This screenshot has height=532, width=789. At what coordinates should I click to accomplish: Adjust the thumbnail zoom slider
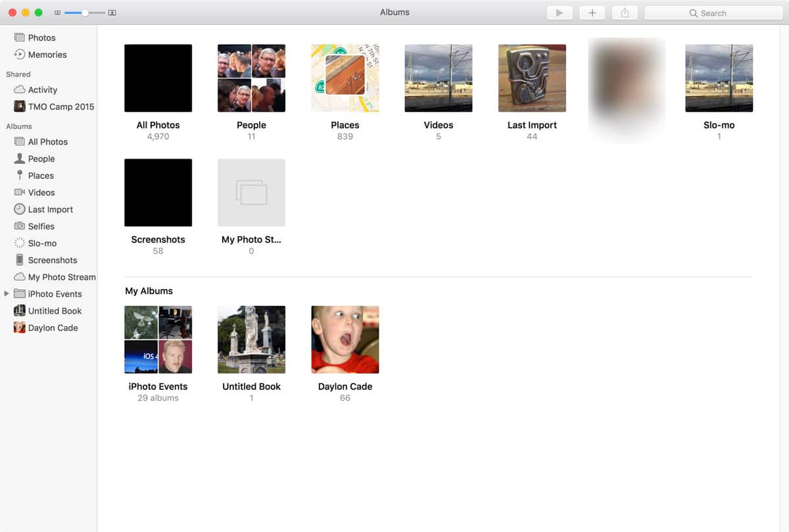pyautogui.click(x=85, y=12)
